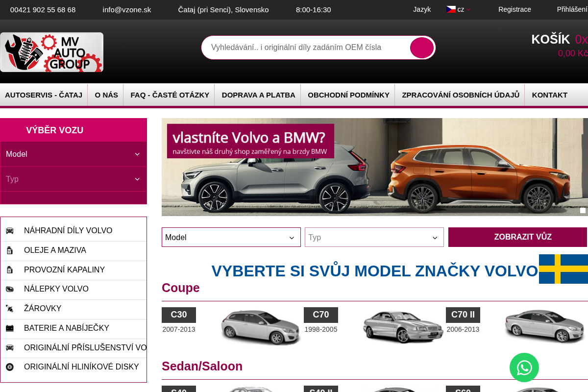Click address Čataj (pri Senci), Slovensko
The image size is (588, 392).
(x=223, y=10)
